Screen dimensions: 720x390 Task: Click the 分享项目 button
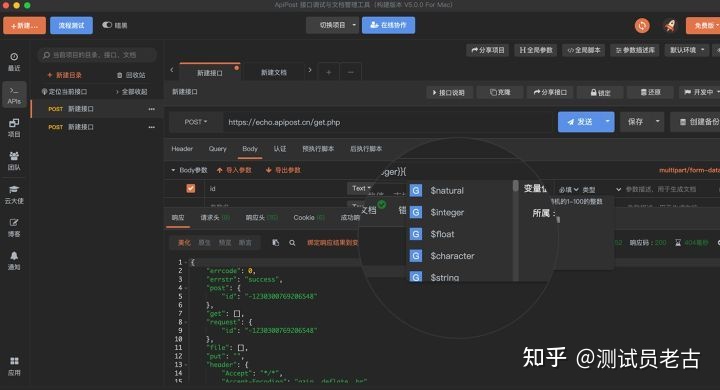point(488,50)
